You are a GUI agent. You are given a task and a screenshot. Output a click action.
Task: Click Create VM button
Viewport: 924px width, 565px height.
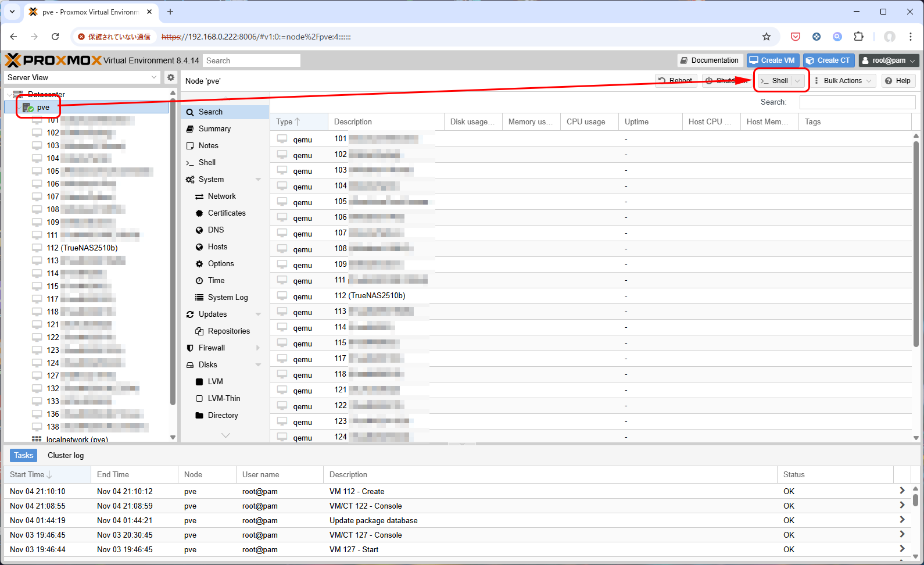pyautogui.click(x=772, y=60)
